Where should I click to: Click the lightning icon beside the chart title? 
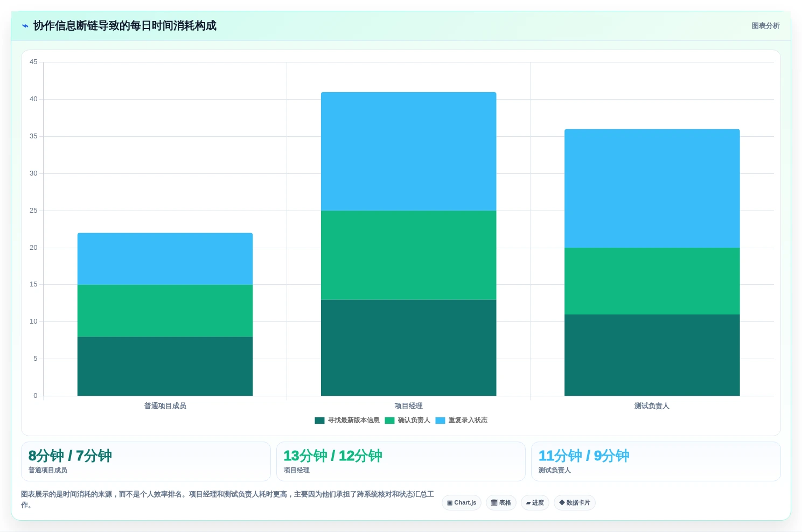coord(25,26)
